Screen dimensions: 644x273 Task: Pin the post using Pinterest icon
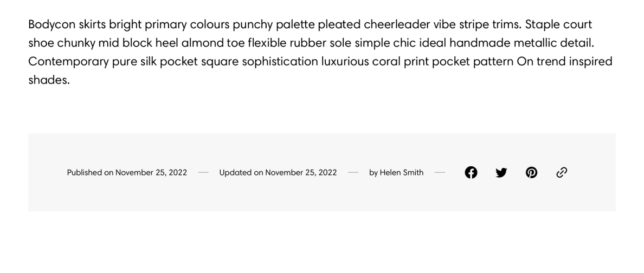[x=531, y=172]
